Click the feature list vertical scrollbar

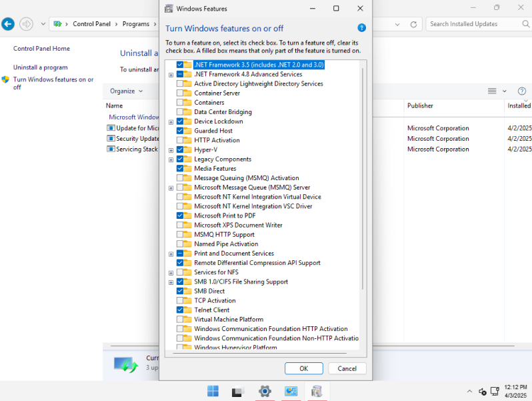(x=363, y=179)
